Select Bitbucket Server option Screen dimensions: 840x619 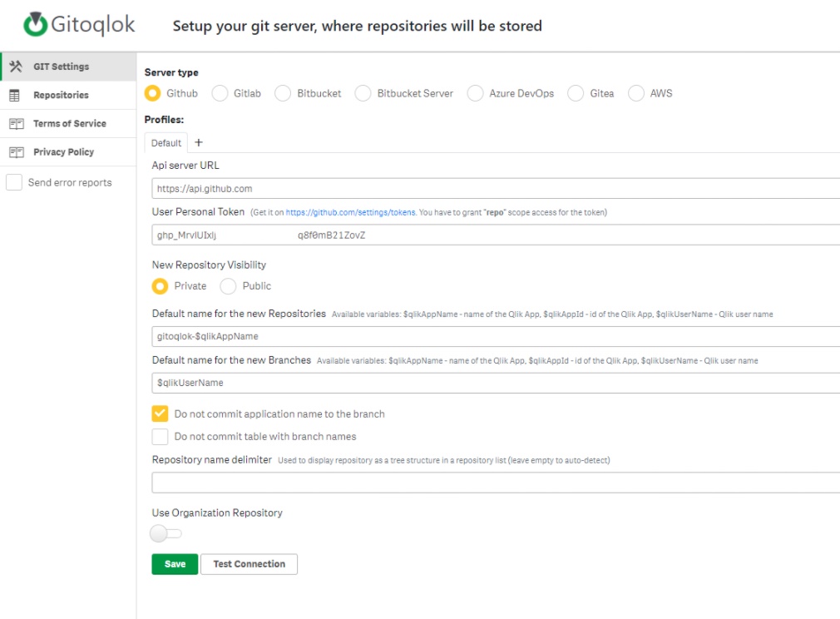click(363, 93)
